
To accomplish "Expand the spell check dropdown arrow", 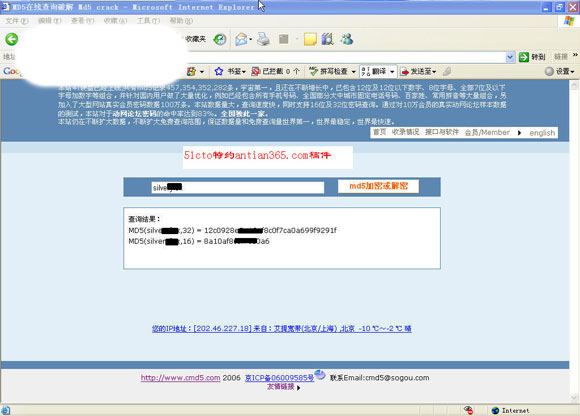I will 354,71.
